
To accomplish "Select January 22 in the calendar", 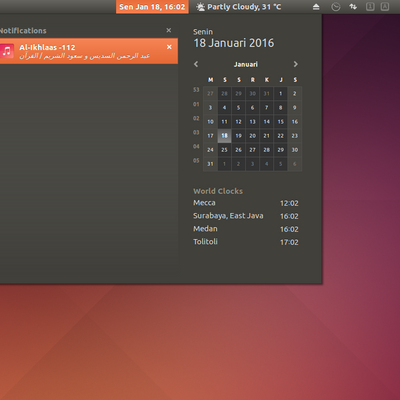I will tap(281, 136).
